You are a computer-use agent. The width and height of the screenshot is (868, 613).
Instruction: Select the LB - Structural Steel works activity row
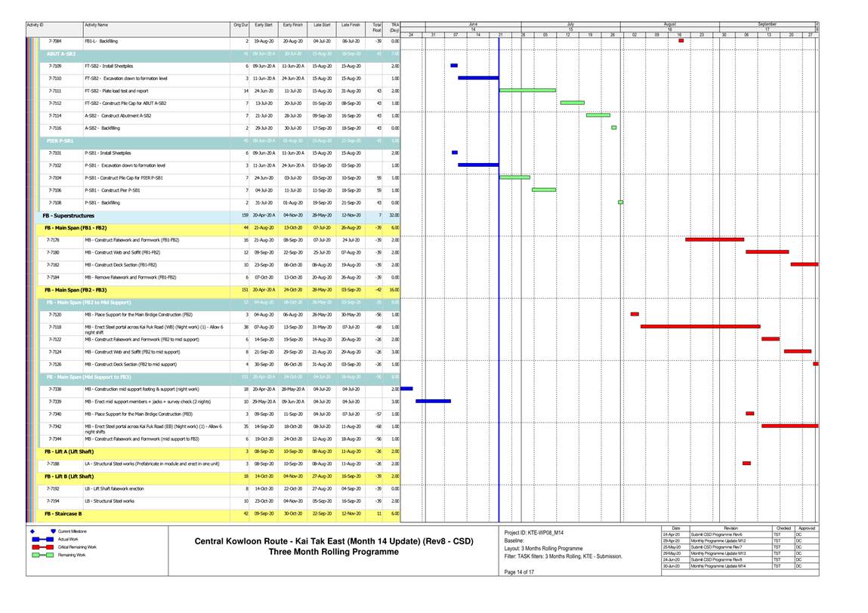(109, 501)
